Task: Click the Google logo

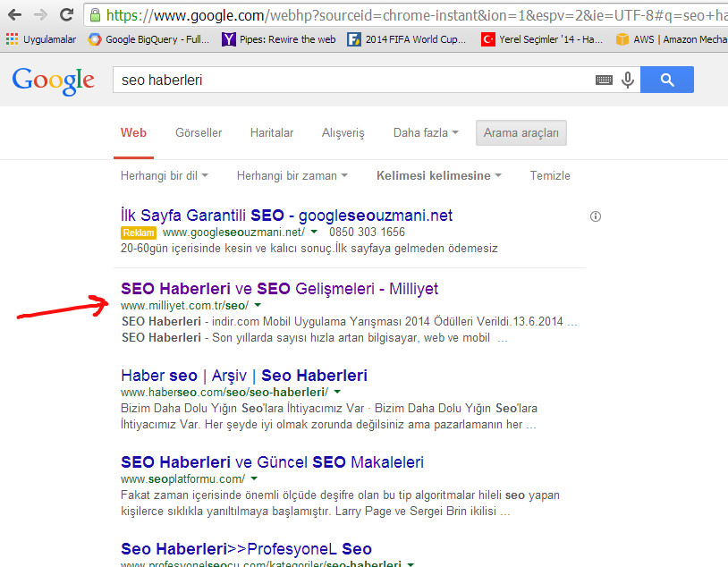Action: tap(54, 80)
